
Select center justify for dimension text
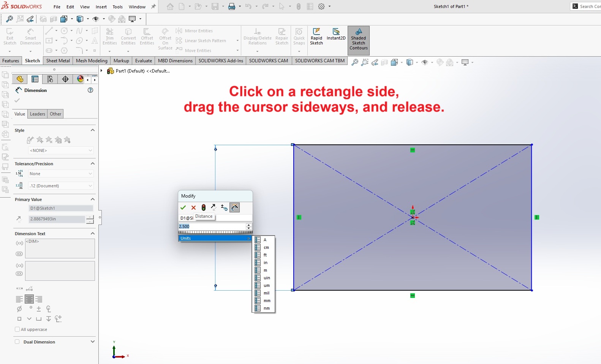(x=29, y=299)
